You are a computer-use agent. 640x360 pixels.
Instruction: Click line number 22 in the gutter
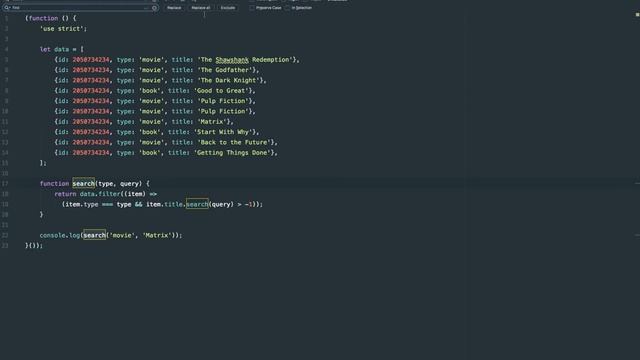click(x=5, y=235)
